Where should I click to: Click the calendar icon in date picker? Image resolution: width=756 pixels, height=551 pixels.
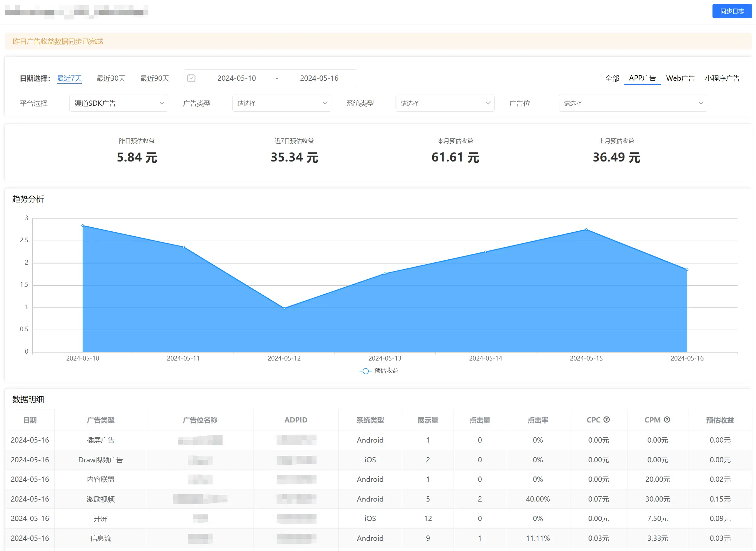coord(191,78)
